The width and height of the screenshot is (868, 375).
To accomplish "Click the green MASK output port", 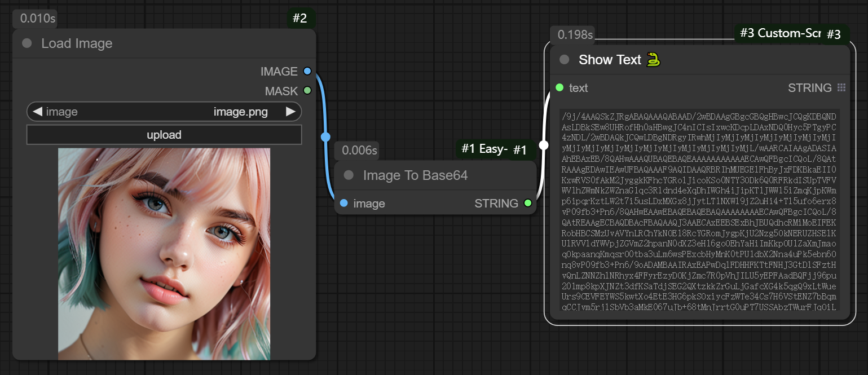I will coord(307,90).
